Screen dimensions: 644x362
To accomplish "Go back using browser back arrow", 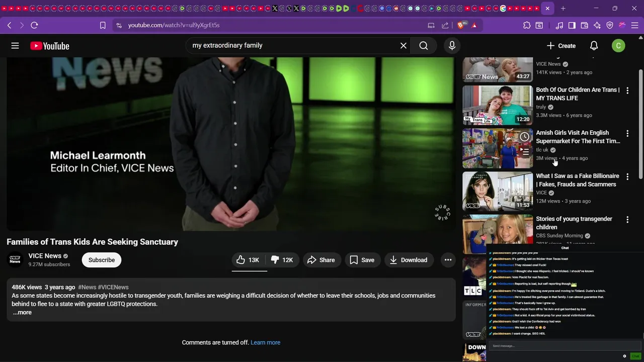I will click(x=9, y=25).
